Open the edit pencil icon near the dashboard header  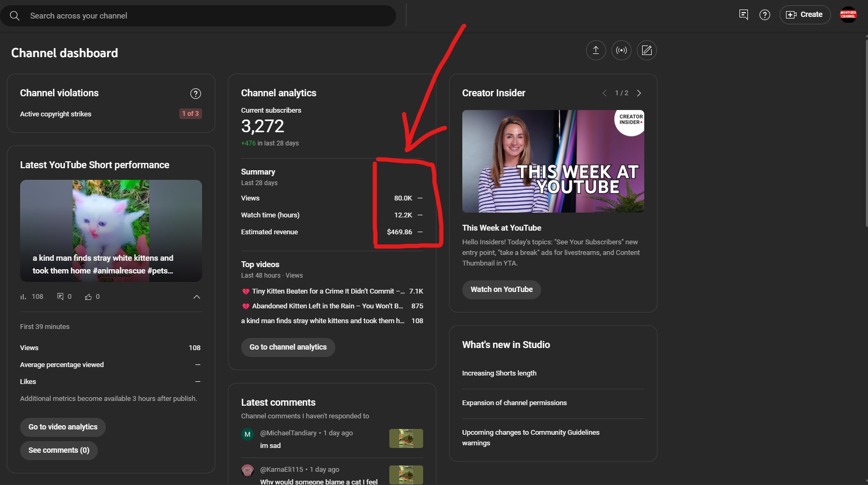(646, 50)
